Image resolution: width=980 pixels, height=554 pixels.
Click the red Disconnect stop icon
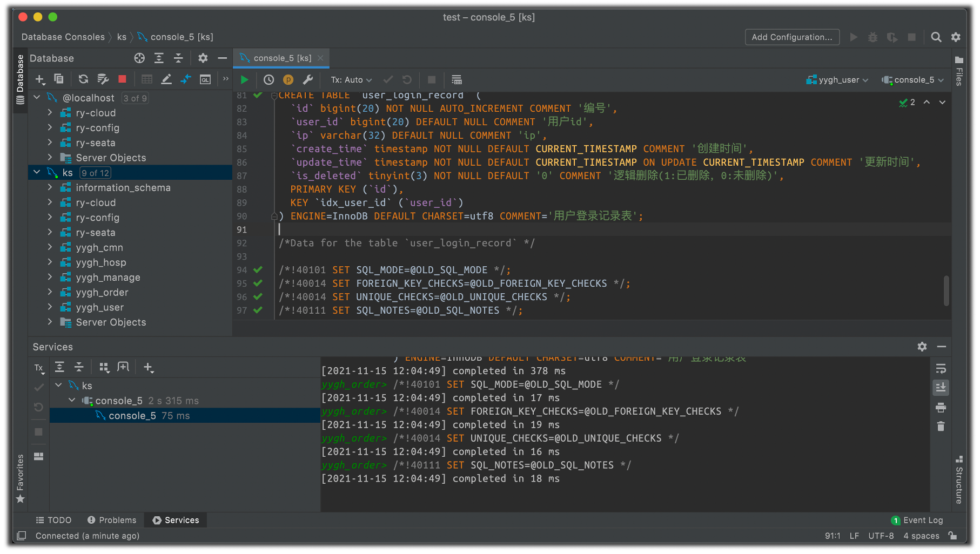click(x=122, y=79)
